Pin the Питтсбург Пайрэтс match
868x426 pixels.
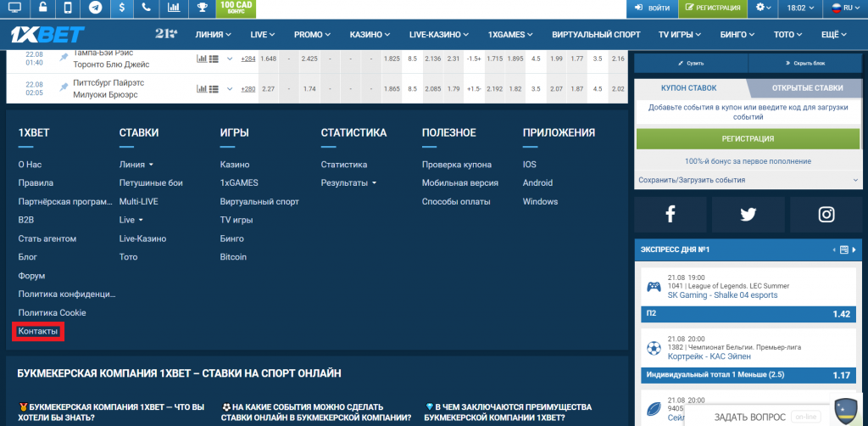pos(64,87)
